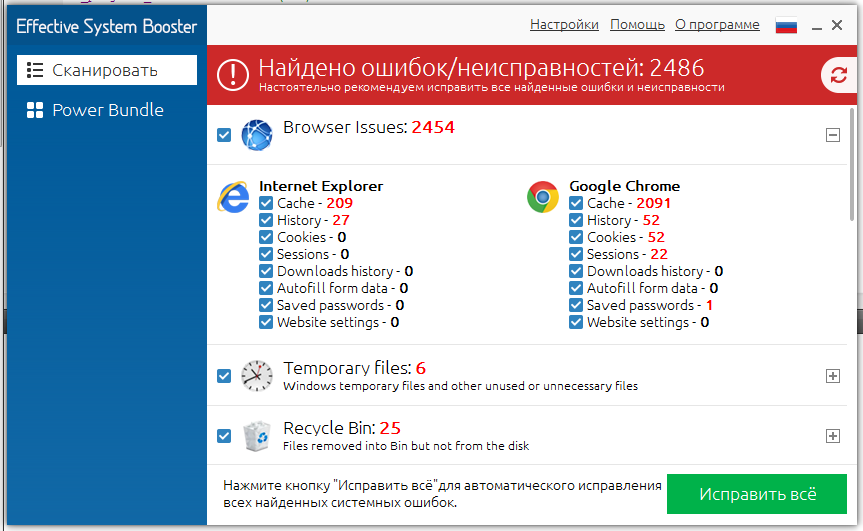
Task: Open the Настройки link
Action: pyautogui.click(x=564, y=25)
